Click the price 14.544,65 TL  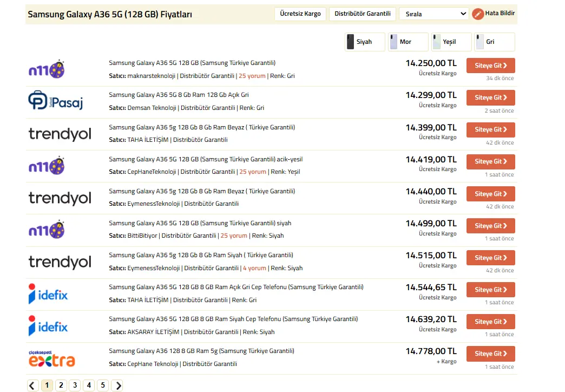pos(431,288)
